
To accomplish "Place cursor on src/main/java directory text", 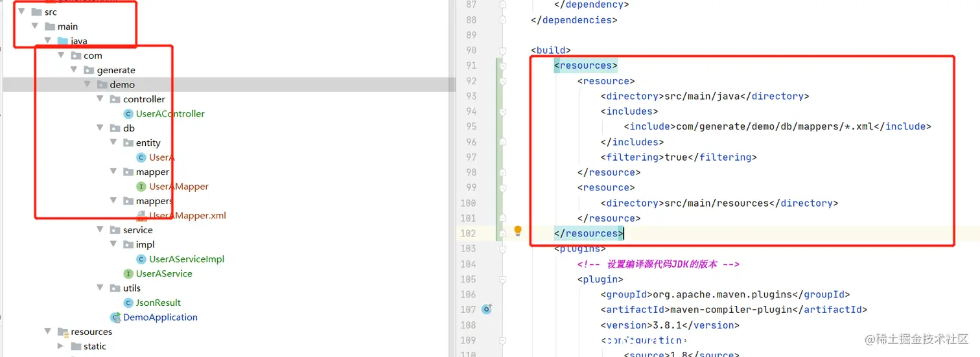I will point(702,96).
